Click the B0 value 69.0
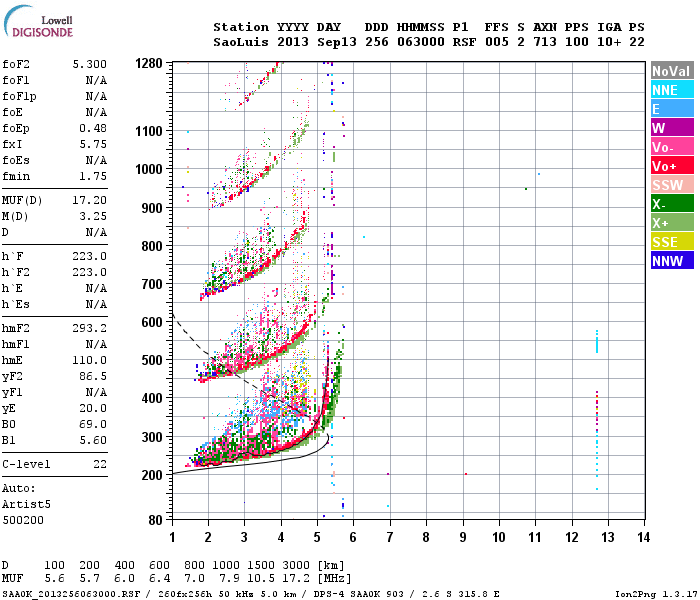 point(93,424)
